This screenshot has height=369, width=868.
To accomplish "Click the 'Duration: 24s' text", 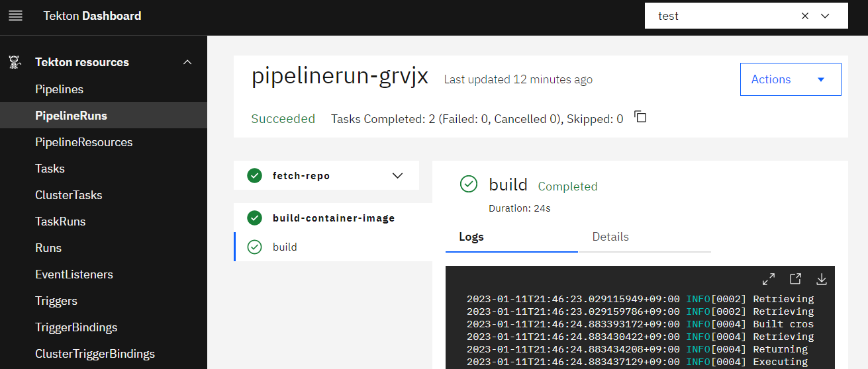I will [x=520, y=208].
